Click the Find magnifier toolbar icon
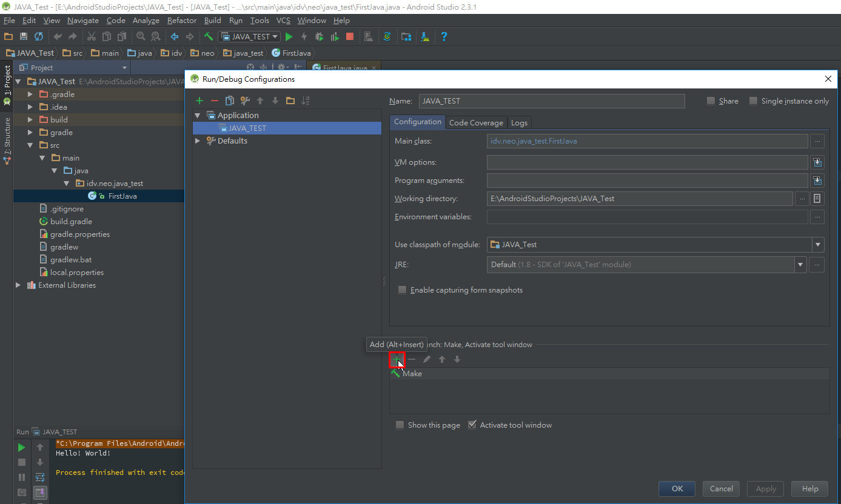 141,36
